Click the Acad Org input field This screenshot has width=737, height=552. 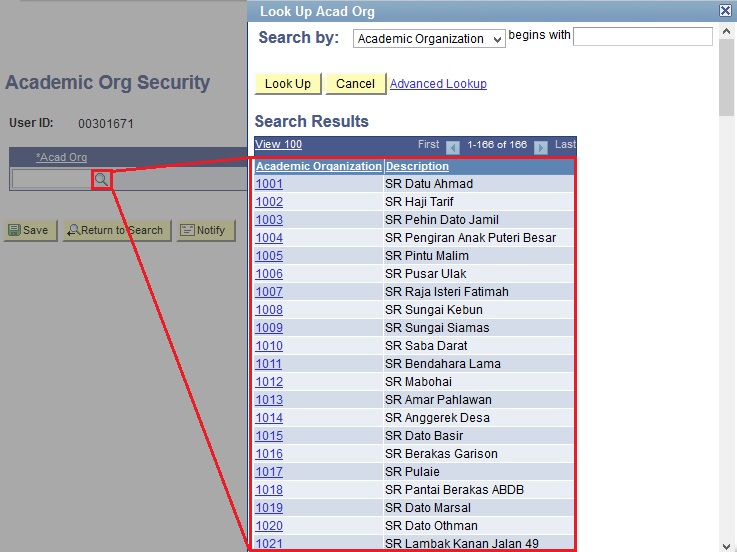[x=52, y=179]
